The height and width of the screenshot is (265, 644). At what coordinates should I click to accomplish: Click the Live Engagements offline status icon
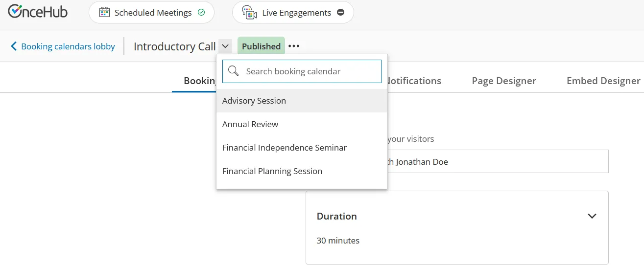coord(341,13)
